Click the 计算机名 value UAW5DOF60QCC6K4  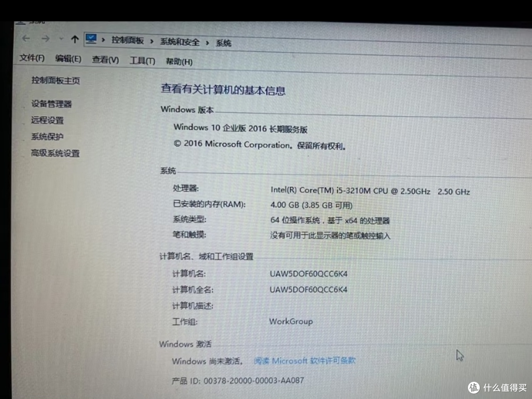308,274
